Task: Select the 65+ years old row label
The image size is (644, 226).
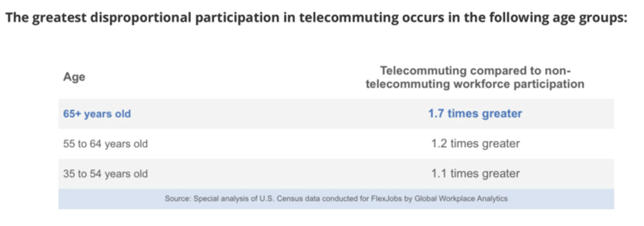Action: point(97,114)
